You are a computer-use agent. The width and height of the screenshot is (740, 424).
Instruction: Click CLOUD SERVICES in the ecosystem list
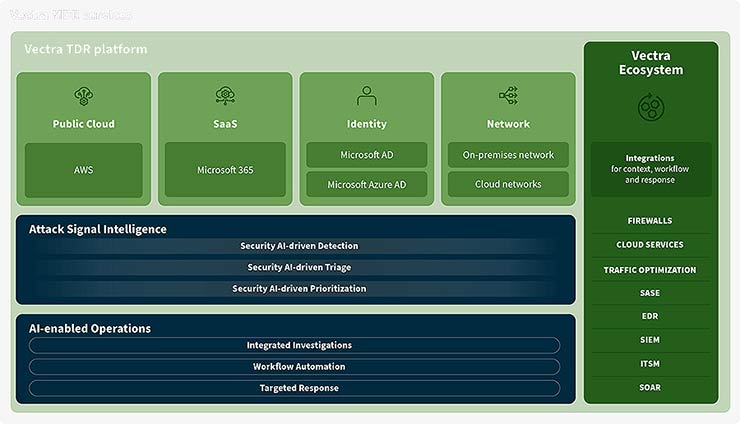click(650, 245)
